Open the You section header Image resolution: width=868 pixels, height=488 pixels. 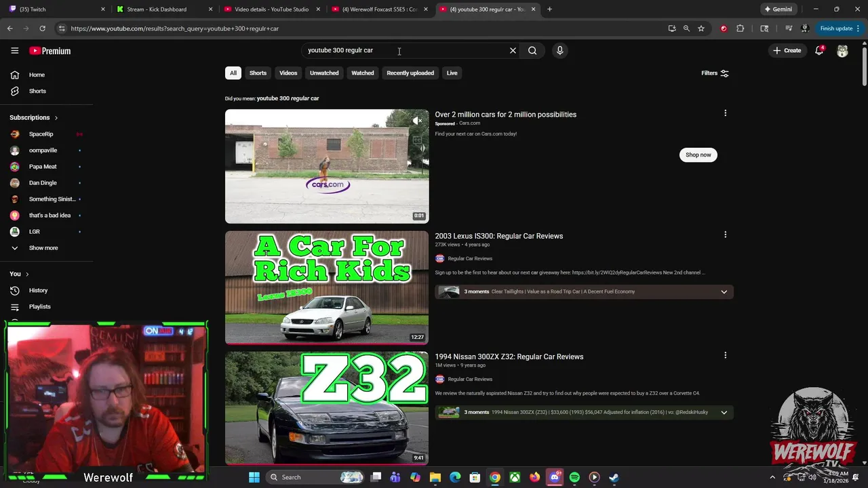(20, 274)
